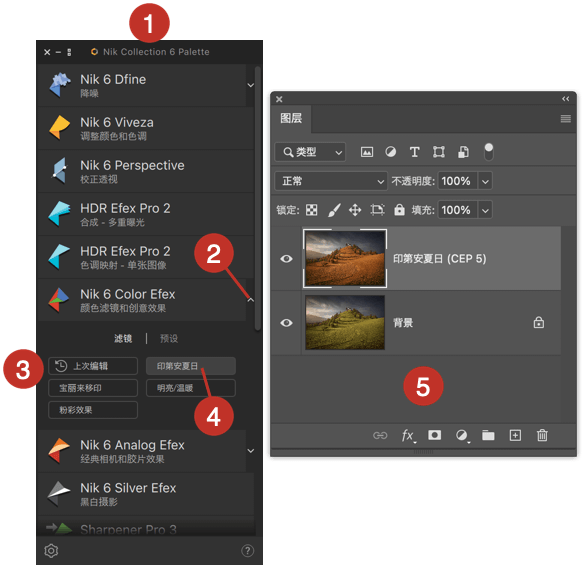This screenshot has height=565, width=582.
Task: Click the Nik palette vertical scrollbar
Action: 258,198
